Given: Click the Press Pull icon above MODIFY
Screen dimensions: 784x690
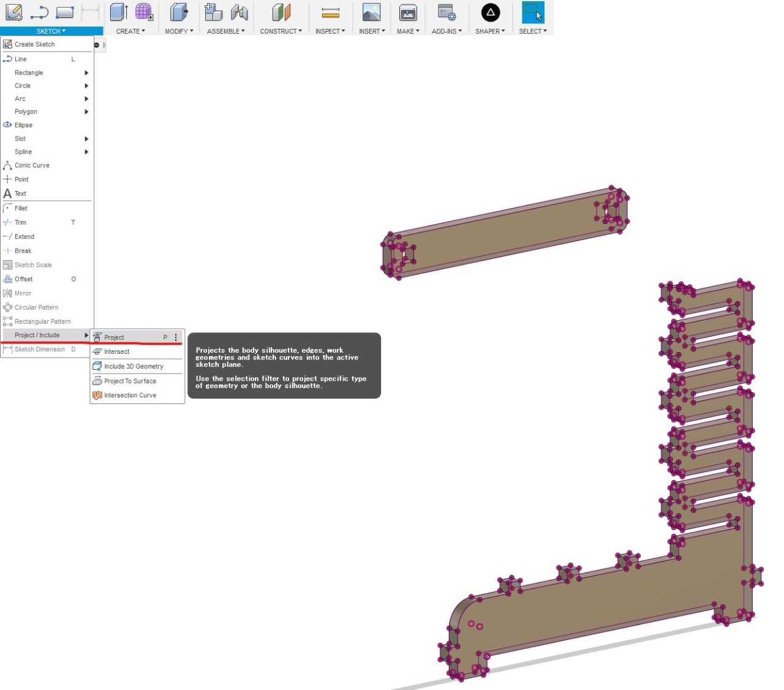Looking at the screenshot, I should click(178, 12).
